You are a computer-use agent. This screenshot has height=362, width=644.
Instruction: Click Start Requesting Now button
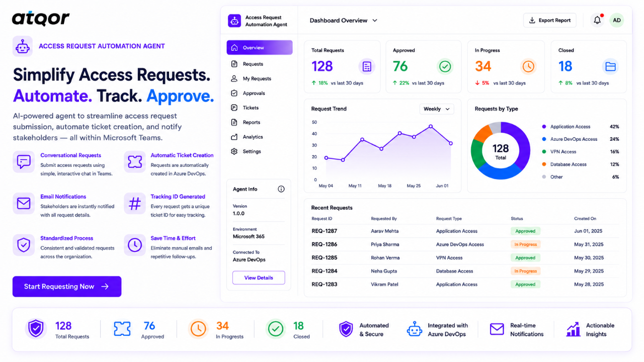tap(67, 287)
